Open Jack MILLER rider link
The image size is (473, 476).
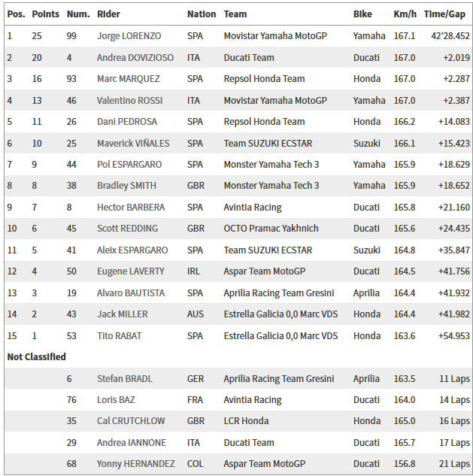(123, 314)
